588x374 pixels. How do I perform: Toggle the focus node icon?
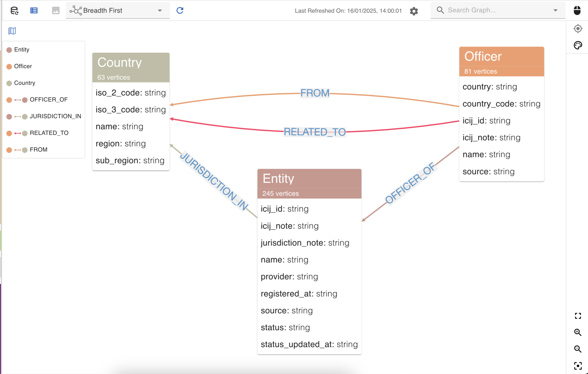pyautogui.click(x=578, y=366)
